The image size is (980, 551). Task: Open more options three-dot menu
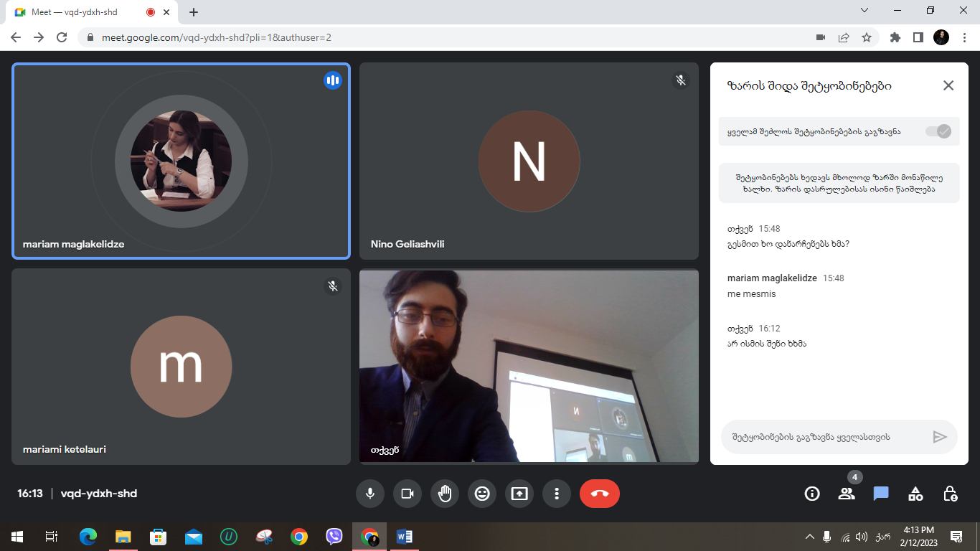point(557,494)
